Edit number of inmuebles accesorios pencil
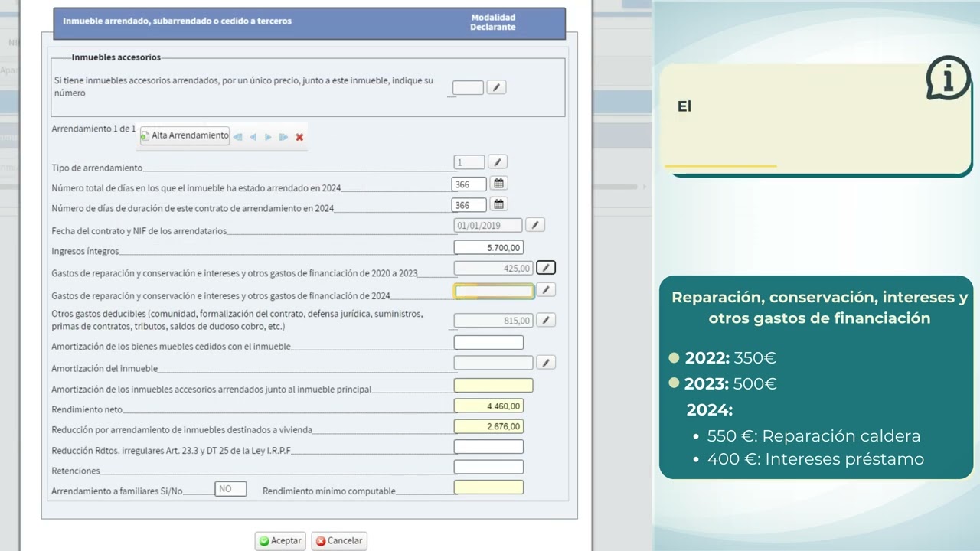980x551 pixels. click(496, 87)
